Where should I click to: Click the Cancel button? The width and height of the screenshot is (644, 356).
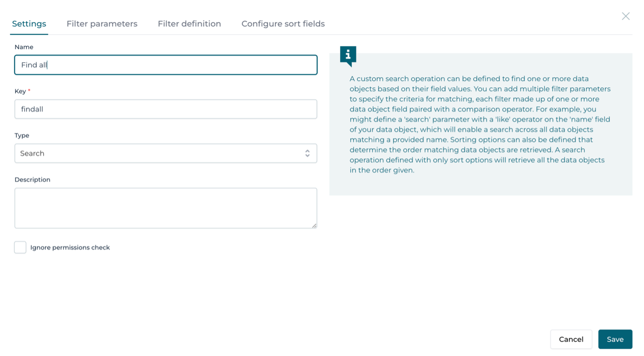click(x=571, y=339)
